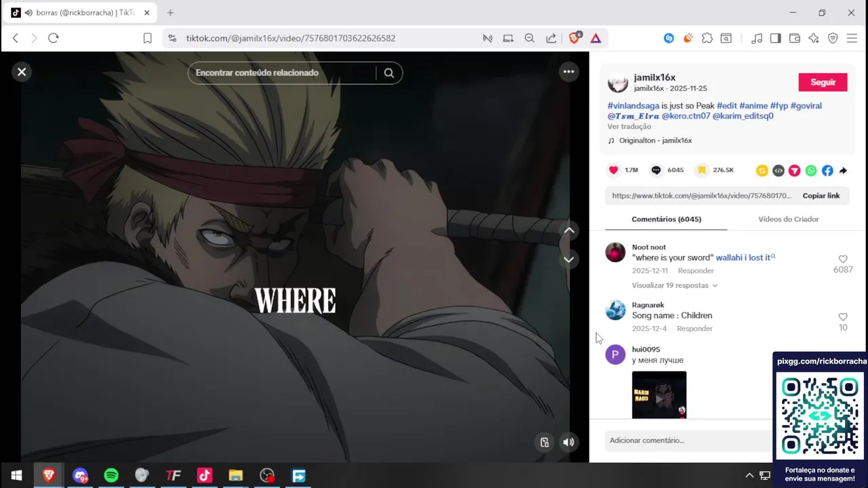Viewport: 868px width, 488px height.
Task: Click the 'Adicionar comentário...' input field
Action: pos(688,441)
